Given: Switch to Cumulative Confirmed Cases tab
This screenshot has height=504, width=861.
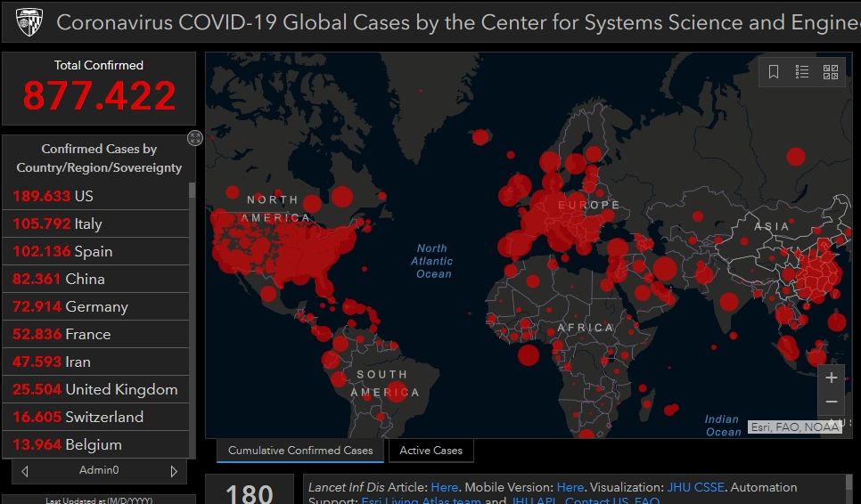Looking at the screenshot, I should [x=300, y=451].
